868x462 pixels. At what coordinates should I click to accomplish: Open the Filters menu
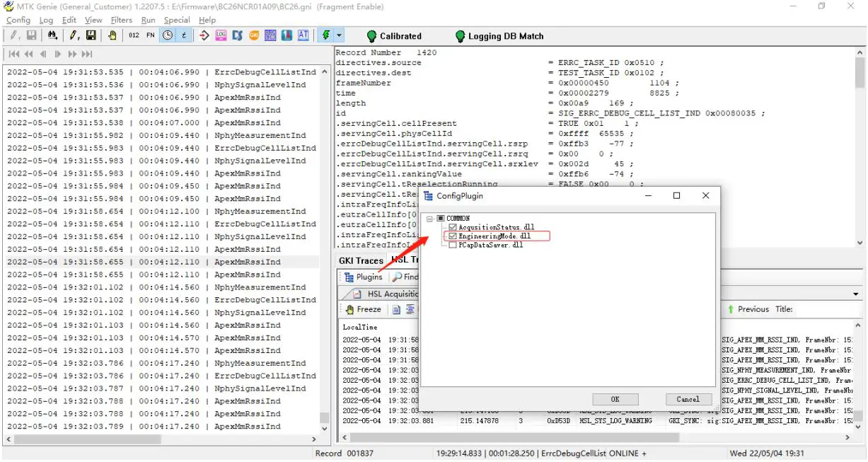click(121, 20)
